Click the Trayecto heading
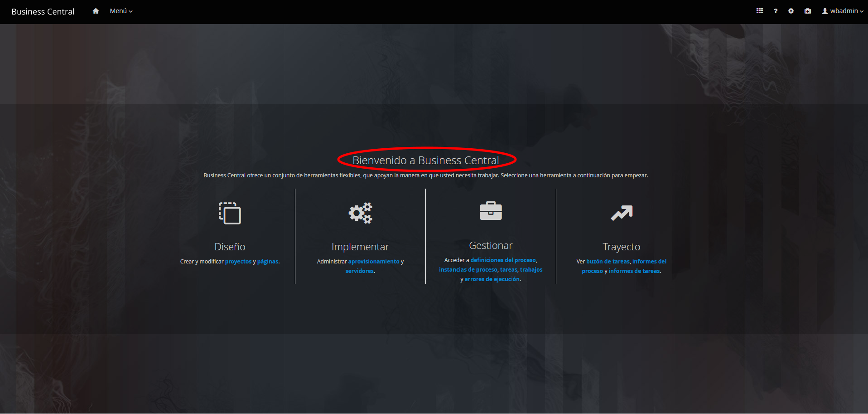Screen dimensions: 868x414 pyautogui.click(x=622, y=247)
